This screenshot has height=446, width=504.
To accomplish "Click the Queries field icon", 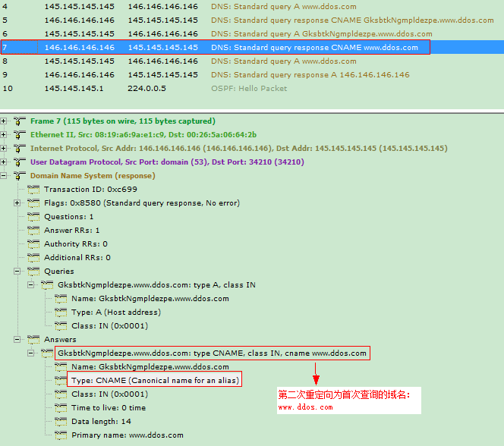I will [x=33, y=272].
